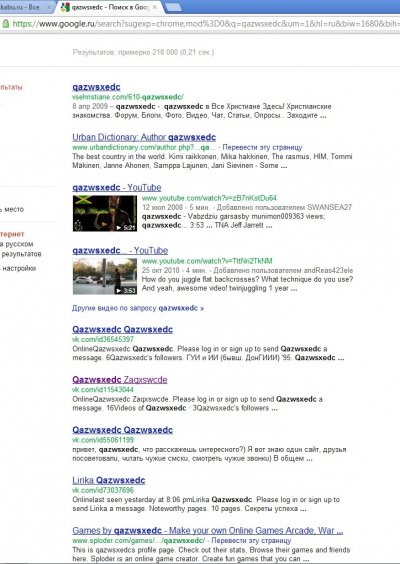Open 'Lirika Qazwsxedc' vk.com result

[x=109, y=481]
